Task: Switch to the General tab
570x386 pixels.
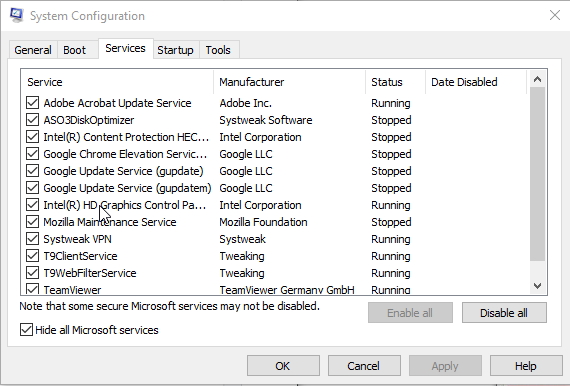Action: tap(33, 50)
